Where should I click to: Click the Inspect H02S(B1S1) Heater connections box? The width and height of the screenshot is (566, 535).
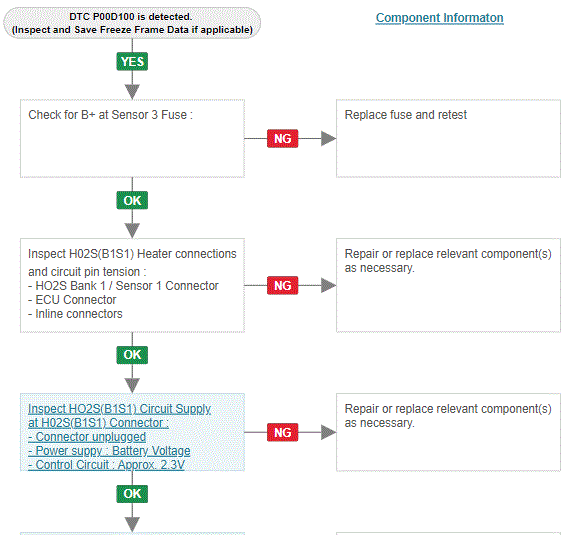[132, 285]
